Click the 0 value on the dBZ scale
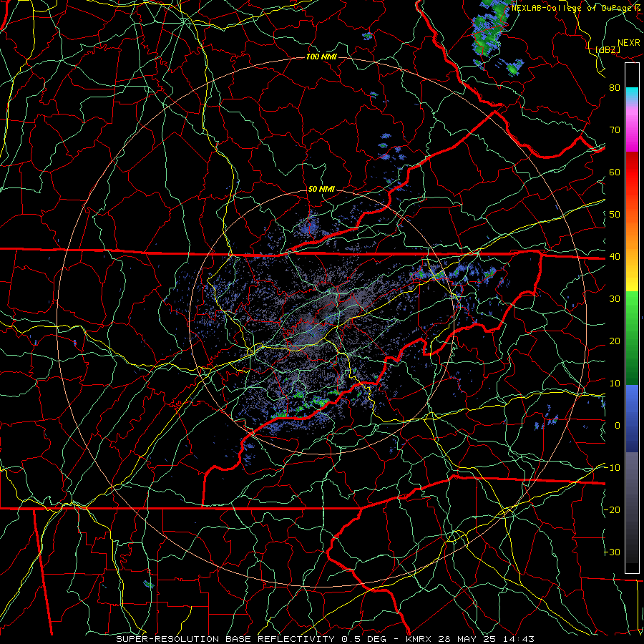This screenshot has height=644, width=644. [x=618, y=426]
